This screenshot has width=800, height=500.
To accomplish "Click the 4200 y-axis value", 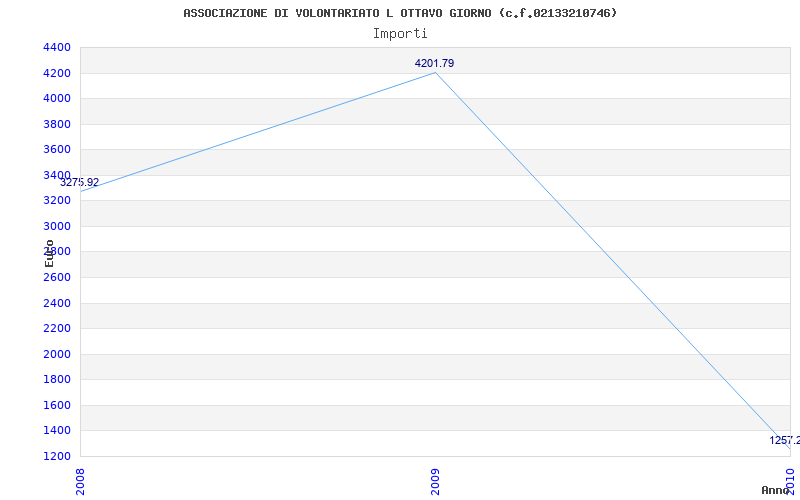I will click(x=57, y=73).
